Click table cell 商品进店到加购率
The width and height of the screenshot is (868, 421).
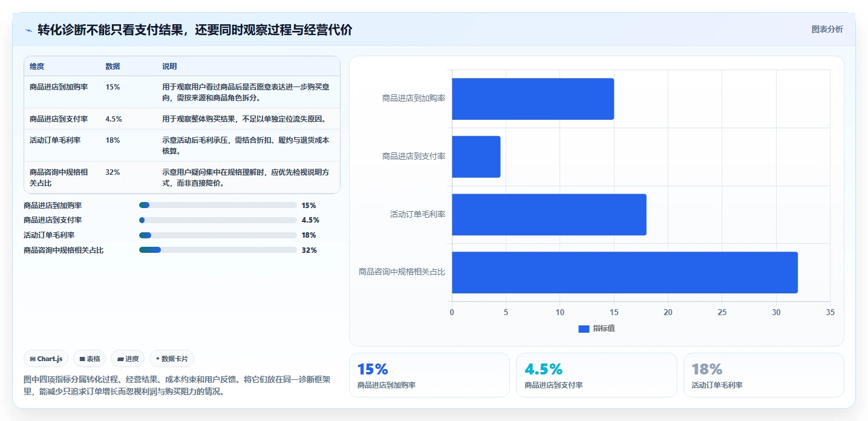59,87
